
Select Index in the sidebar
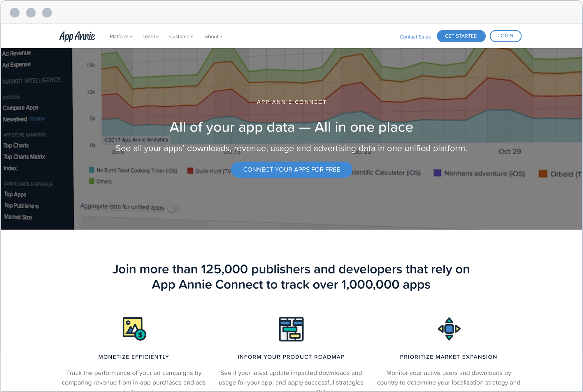10,168
